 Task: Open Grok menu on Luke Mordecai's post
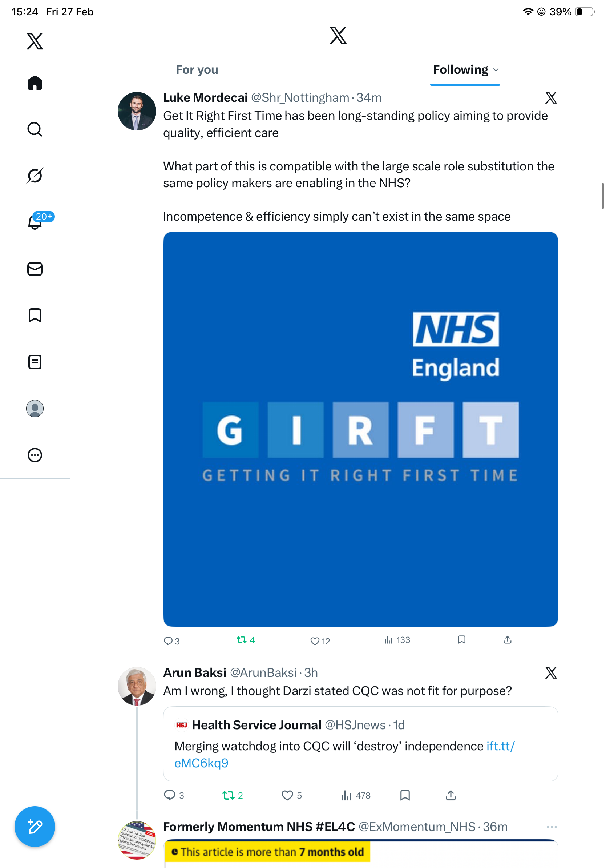tap(551, 98)
